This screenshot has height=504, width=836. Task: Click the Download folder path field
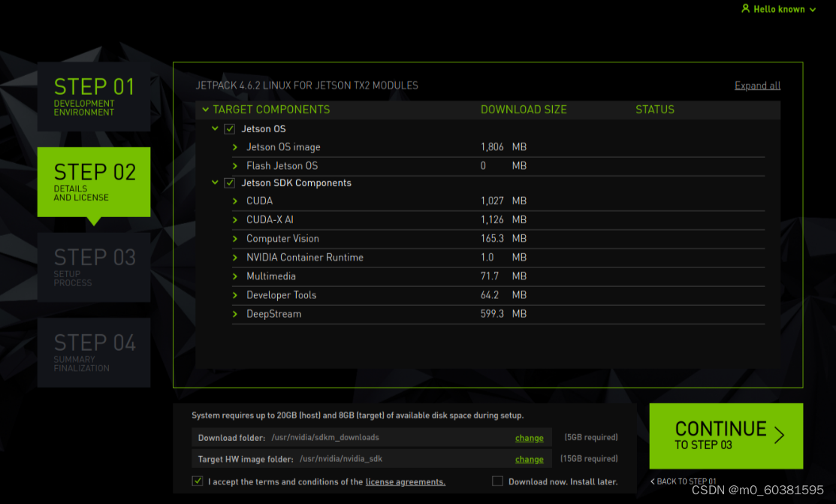[x=372, y=437]
